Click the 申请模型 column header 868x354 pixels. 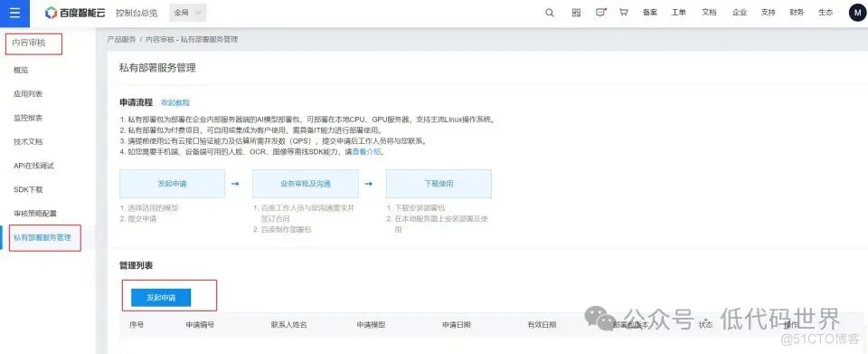click(x=371, y=325)
